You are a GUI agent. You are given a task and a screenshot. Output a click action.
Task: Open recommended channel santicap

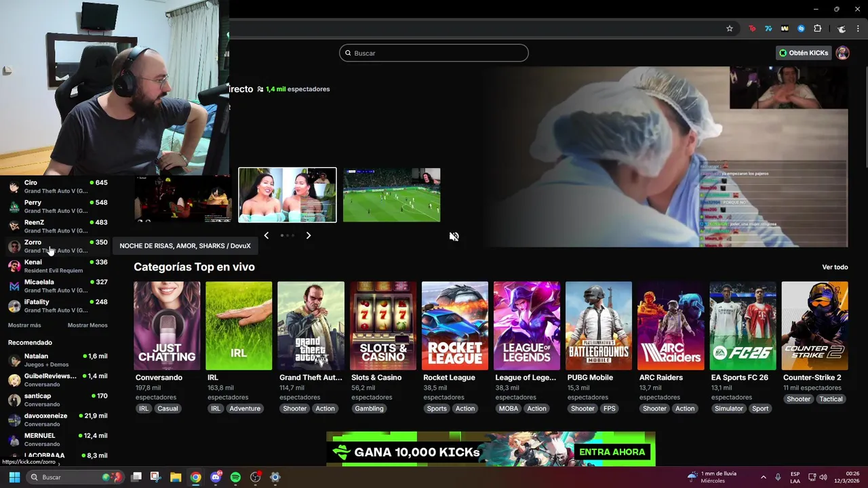point(58,400)
